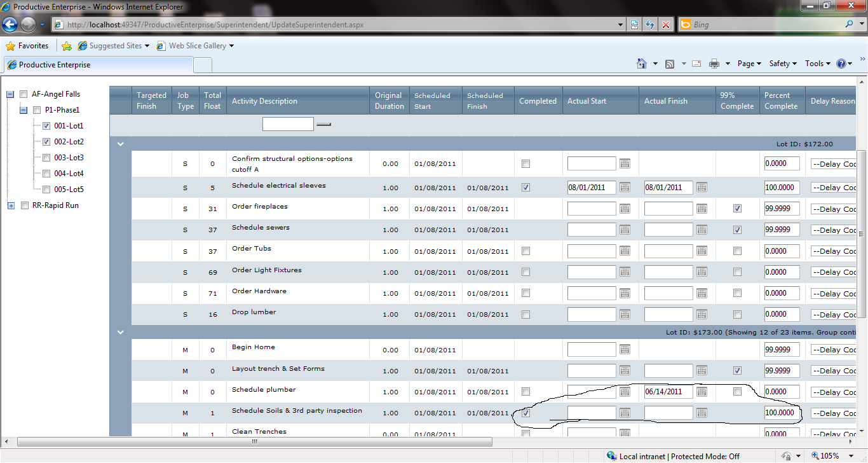Click the Read Mail envelope icon

696,64
